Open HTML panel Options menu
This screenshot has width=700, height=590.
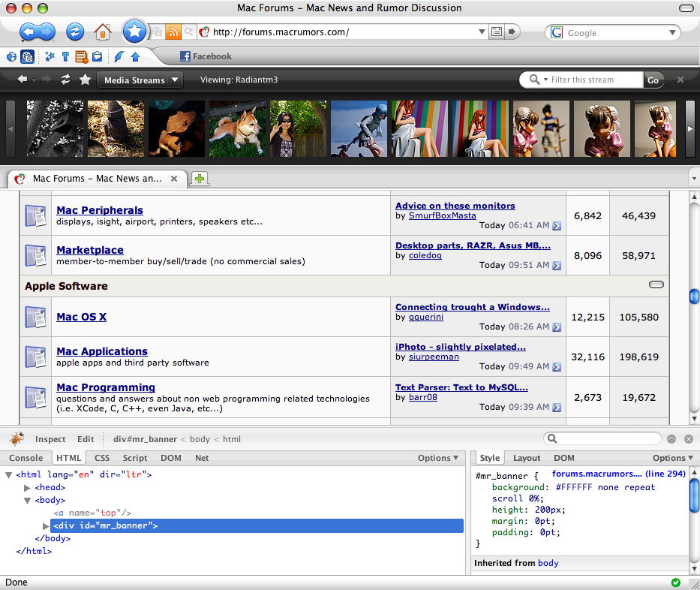[x=438, y=458]
